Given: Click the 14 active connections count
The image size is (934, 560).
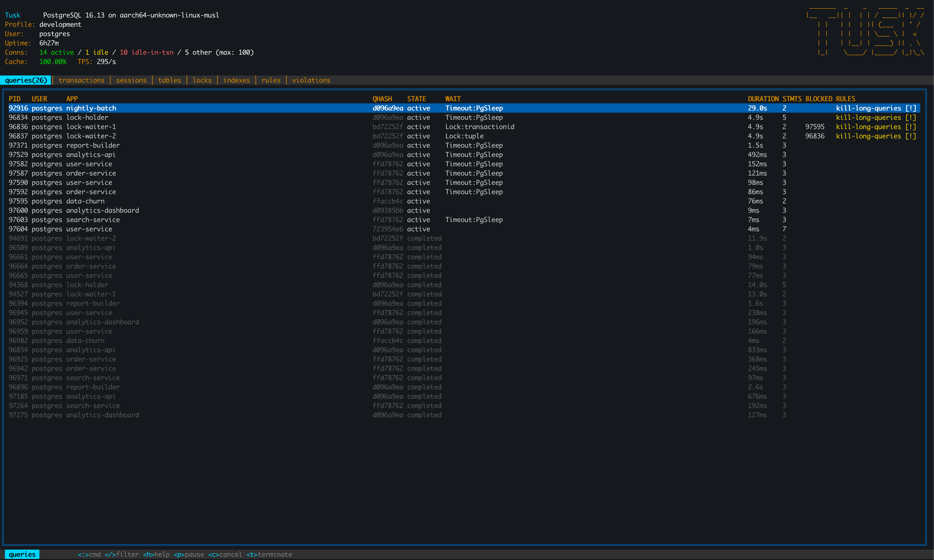Looking at the screenshot, I should point(57,52).
